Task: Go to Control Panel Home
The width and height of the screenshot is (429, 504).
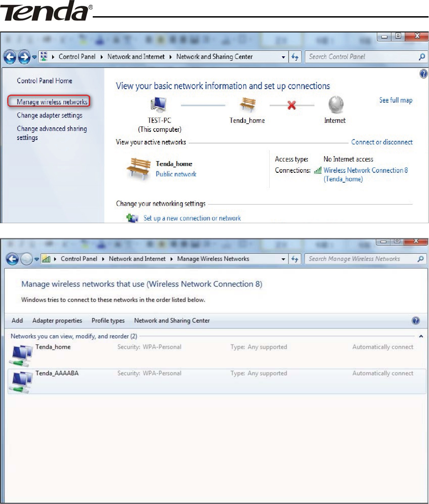Action: pos(45,81)
